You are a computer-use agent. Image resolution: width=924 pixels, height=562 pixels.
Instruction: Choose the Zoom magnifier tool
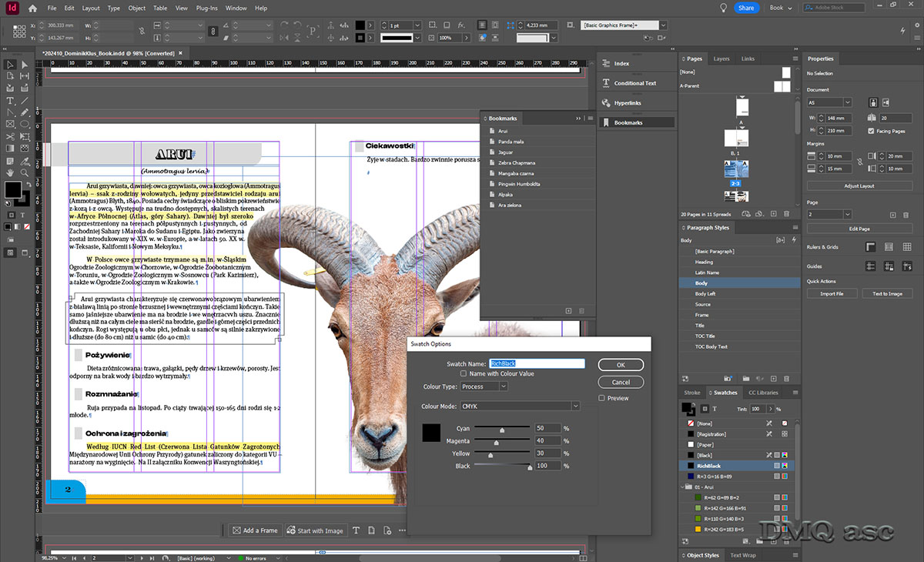pyautogui.click(x=25, y=172)
